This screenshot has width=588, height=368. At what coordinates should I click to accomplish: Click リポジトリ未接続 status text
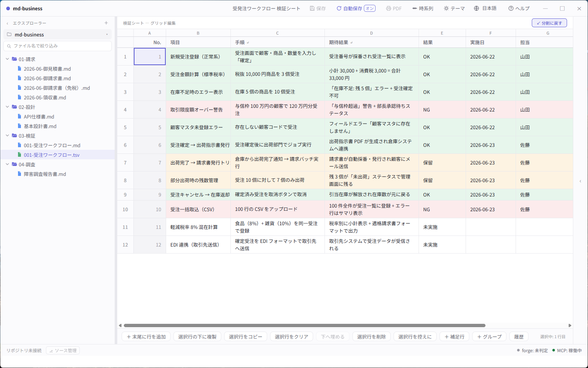pyautogui.click(x=24, y=351)
